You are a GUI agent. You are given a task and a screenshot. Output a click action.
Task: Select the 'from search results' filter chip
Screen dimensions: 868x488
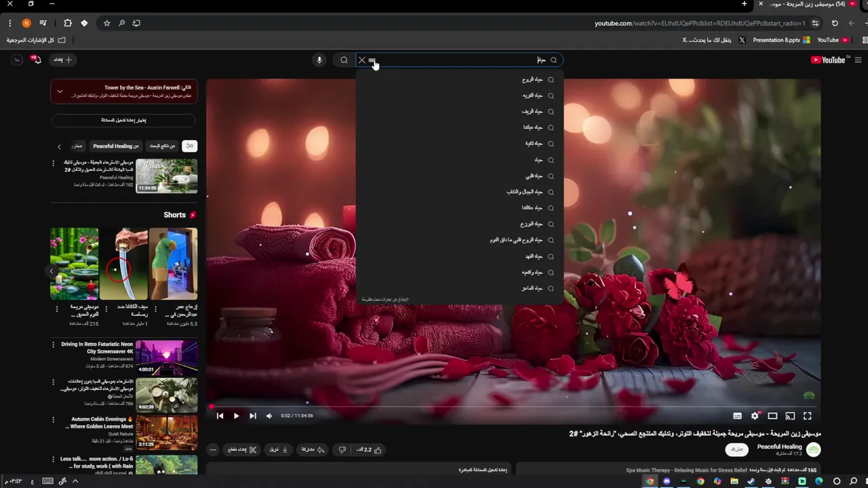point(162,146)
